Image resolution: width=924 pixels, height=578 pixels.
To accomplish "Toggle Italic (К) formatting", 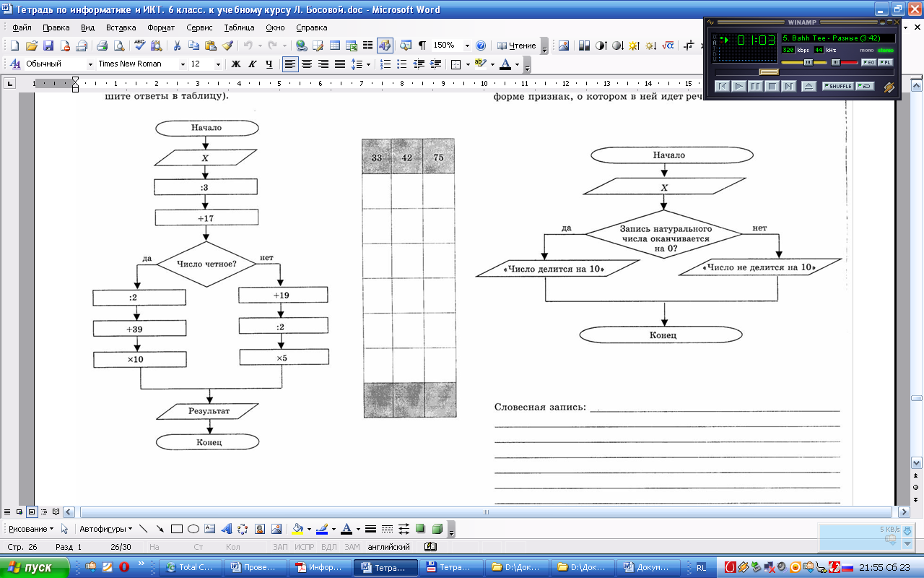I will [x=253, y=64].
